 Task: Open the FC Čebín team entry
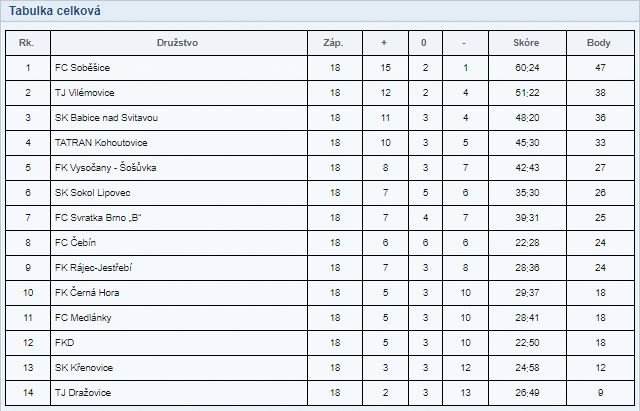(x=75, y=242)
